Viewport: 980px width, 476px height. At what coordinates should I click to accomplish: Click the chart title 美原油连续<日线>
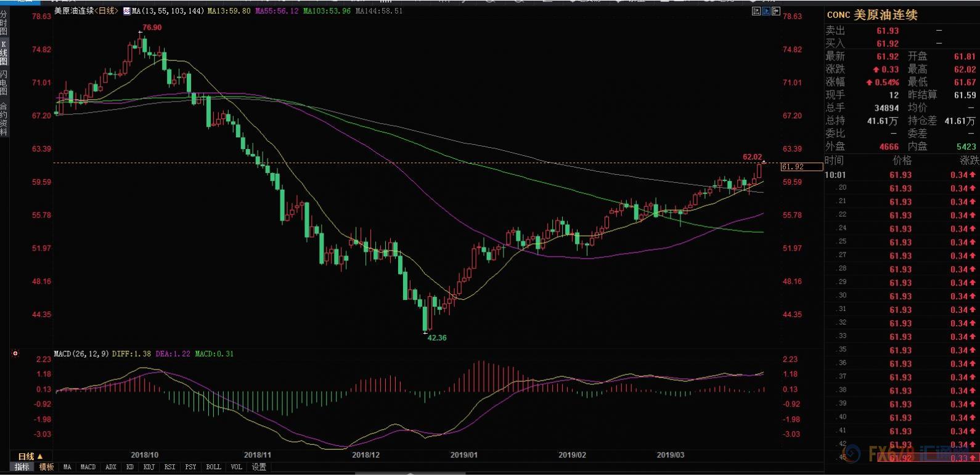coord(86,11)
